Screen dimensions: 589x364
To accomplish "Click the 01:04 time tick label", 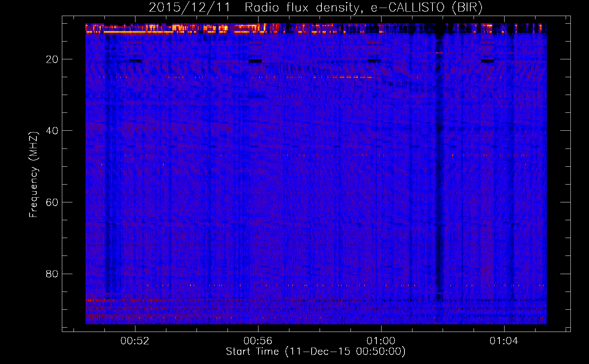I will [504, 341].
